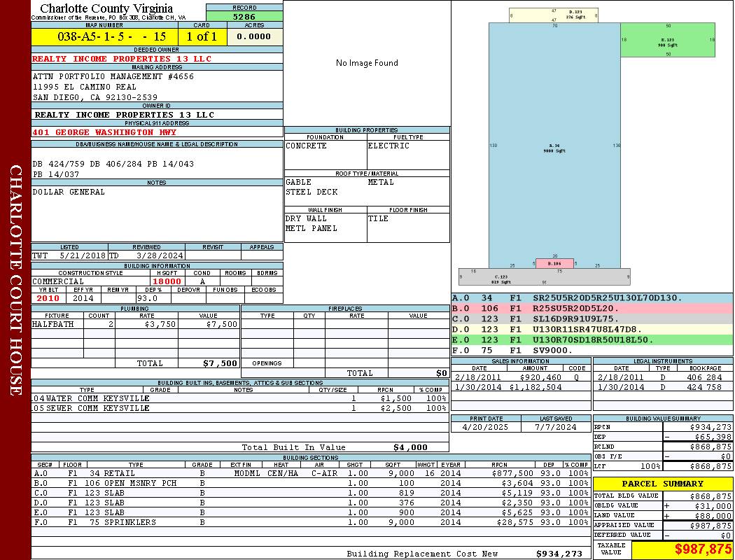Click sale amount $920,460
Screen dimensions: 735x560
tap(540, 377)
